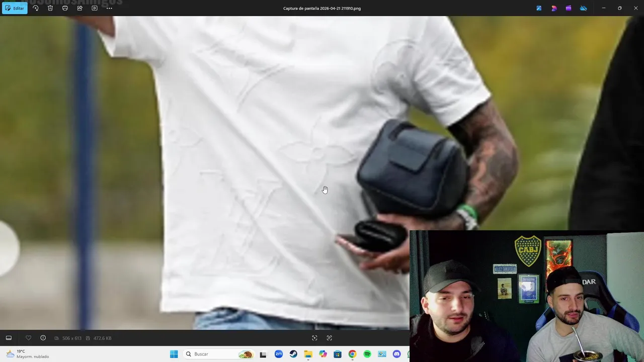
Task: Switch to Google Chrome on the taskbar
Action: pyautogui.click(x=352, y=354)
